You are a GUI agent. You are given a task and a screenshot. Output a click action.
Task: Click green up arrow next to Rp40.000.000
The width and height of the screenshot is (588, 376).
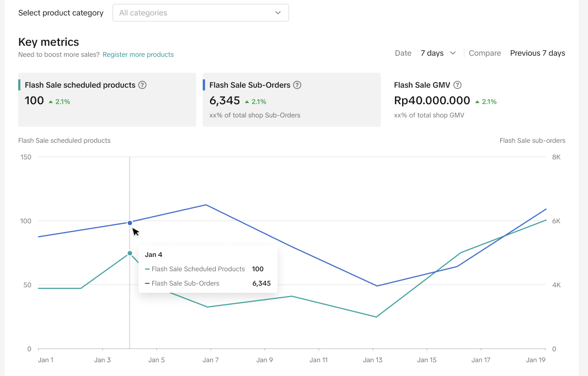477,101
